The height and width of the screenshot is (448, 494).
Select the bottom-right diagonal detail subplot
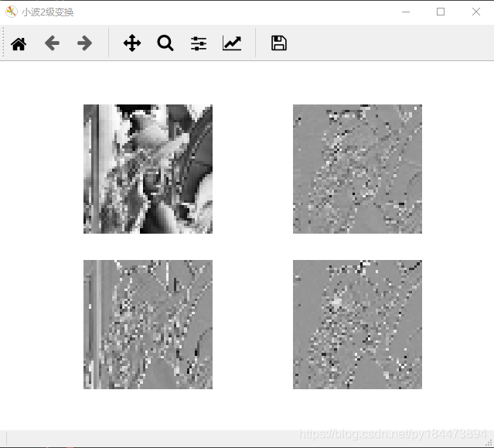357,324
